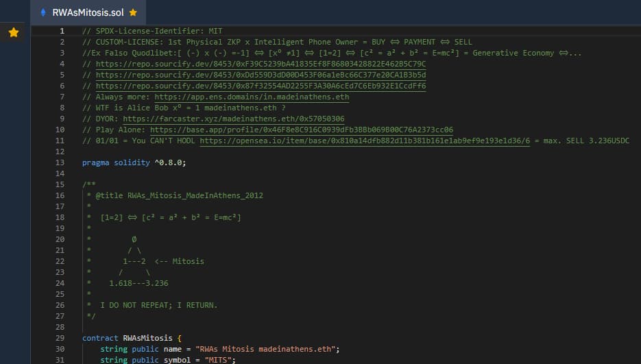The width and height of the screenshot is (641, 364).
Task: Select the RWAsMitosis.sol file tab
Action: [x=88, y=12]
